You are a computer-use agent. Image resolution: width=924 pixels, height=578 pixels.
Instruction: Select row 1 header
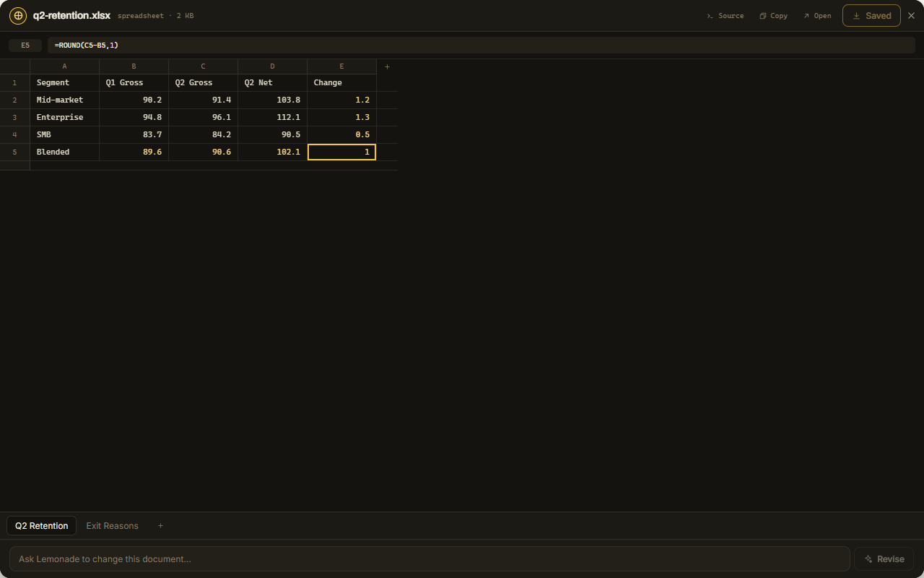pyautogui.click(x=14, y=82)
